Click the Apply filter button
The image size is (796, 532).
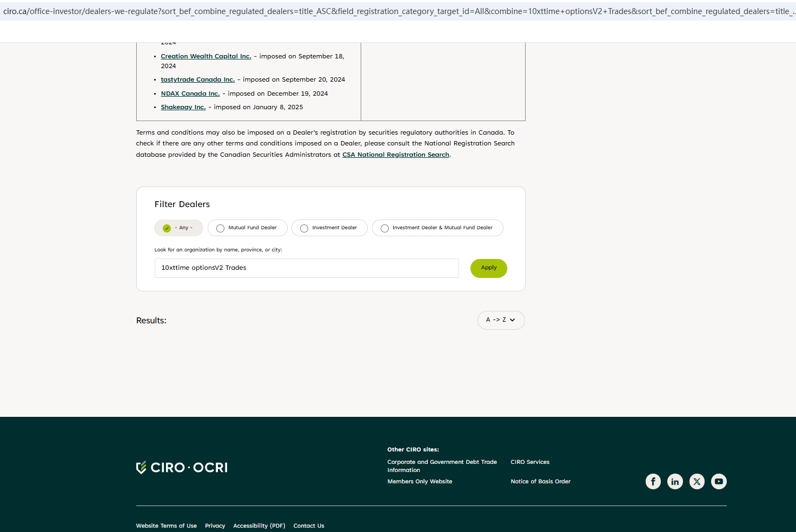coord(489,268)
